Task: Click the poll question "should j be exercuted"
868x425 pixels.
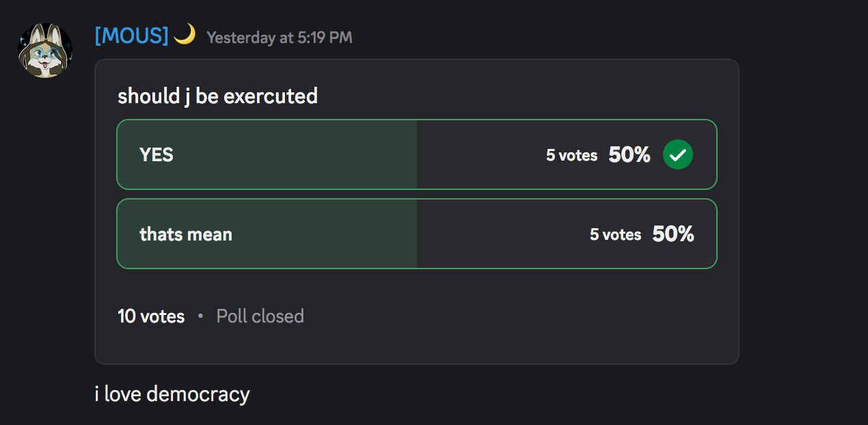Action: 217,96
